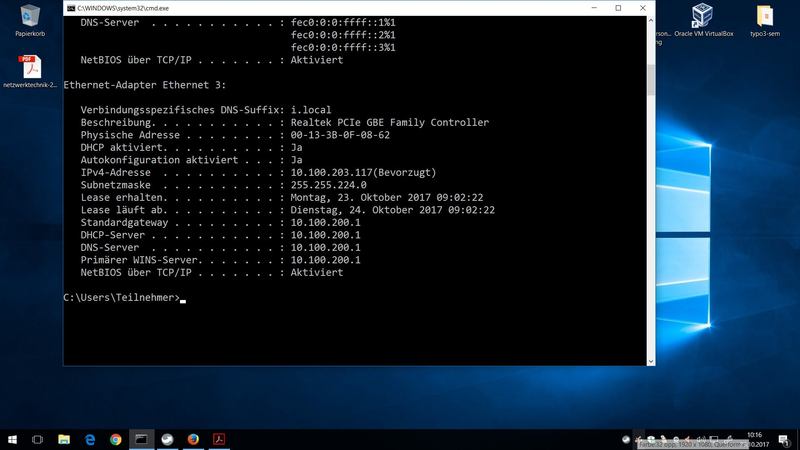Click the cmd vertical scrollbar thumb
The width and height of the screenshot is (800, 450).
[651, 79]
